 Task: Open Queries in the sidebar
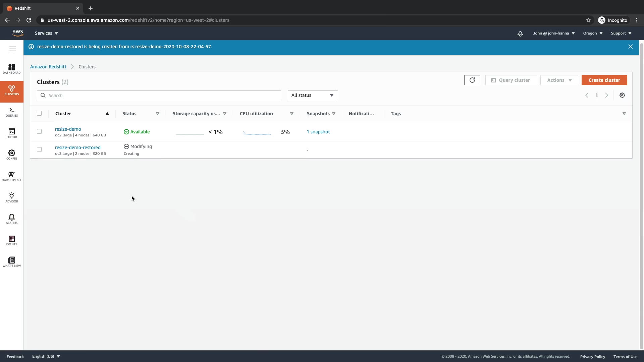pos(12,112)
